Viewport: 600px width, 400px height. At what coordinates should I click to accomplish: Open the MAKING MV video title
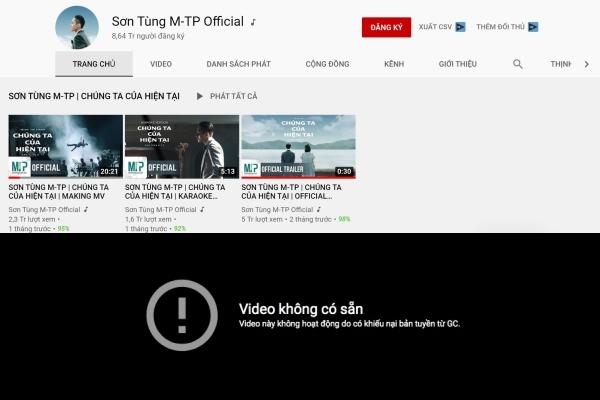(59, 191)
